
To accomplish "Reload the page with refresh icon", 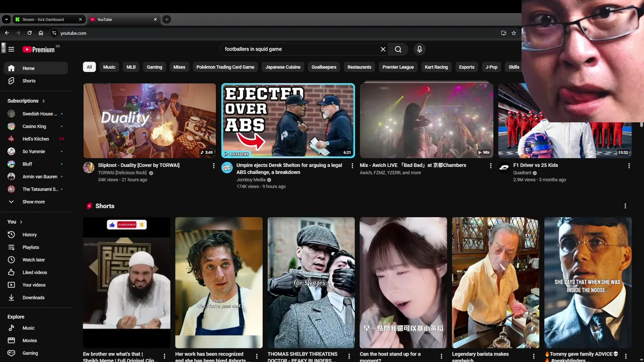I will (29, 33).
